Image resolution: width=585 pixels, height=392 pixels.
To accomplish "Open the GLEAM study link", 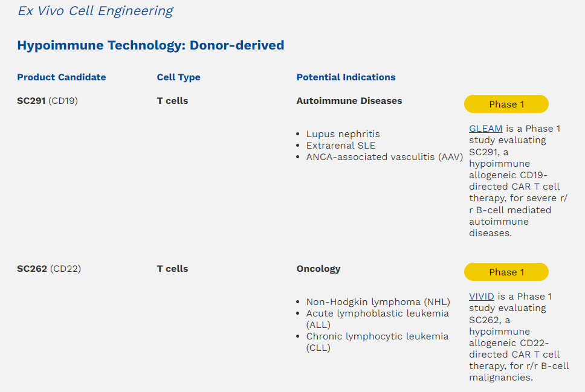I will 485,129.
